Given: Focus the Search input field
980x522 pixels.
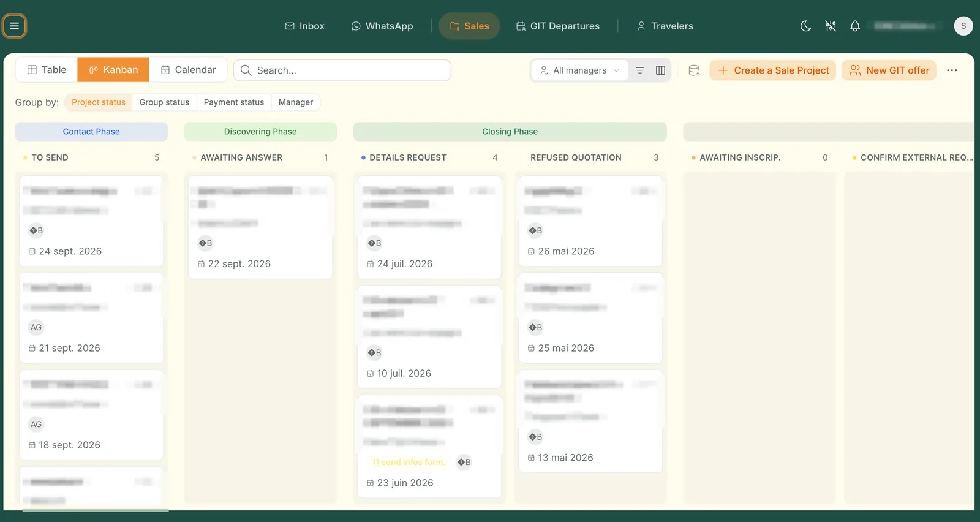Looking at the screenshot, I should 342,70.
